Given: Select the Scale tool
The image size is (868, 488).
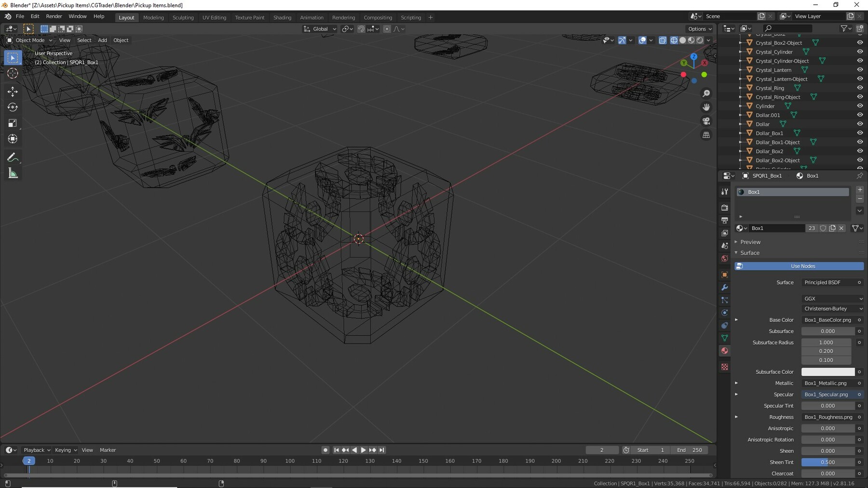Looking at the screenshot, I should coord(13,123).
